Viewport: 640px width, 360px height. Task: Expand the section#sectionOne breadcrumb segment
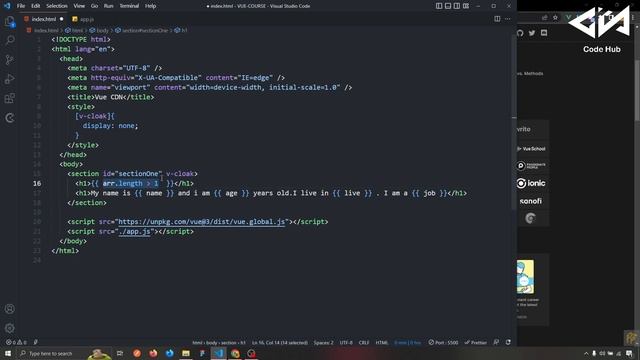[142, 30]
